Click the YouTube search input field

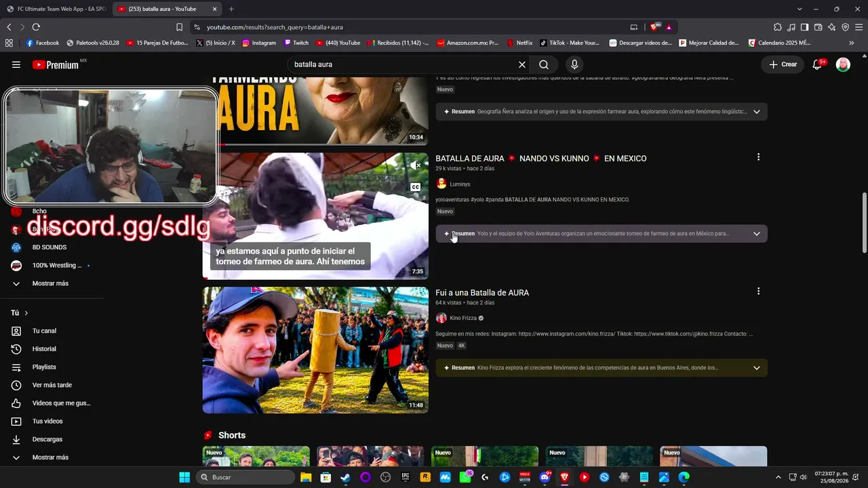[x=403, y=64]
